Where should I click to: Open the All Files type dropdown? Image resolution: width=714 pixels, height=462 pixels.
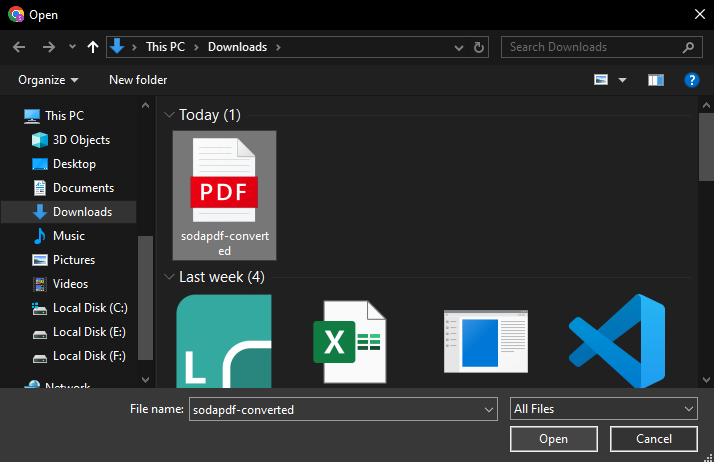(604, 409)
